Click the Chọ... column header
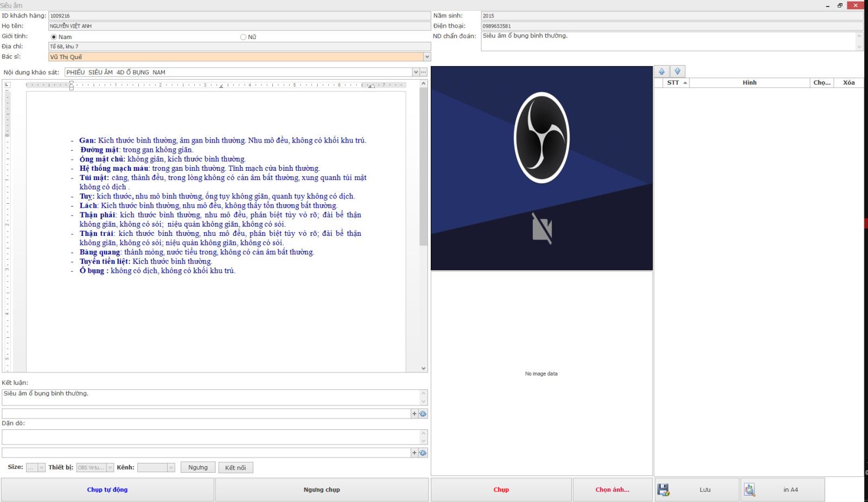This screenshot has height=502, width=868. 822,83
